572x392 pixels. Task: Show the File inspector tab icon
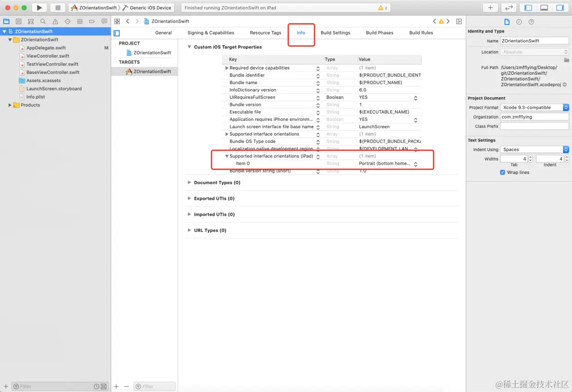[507, 22]
